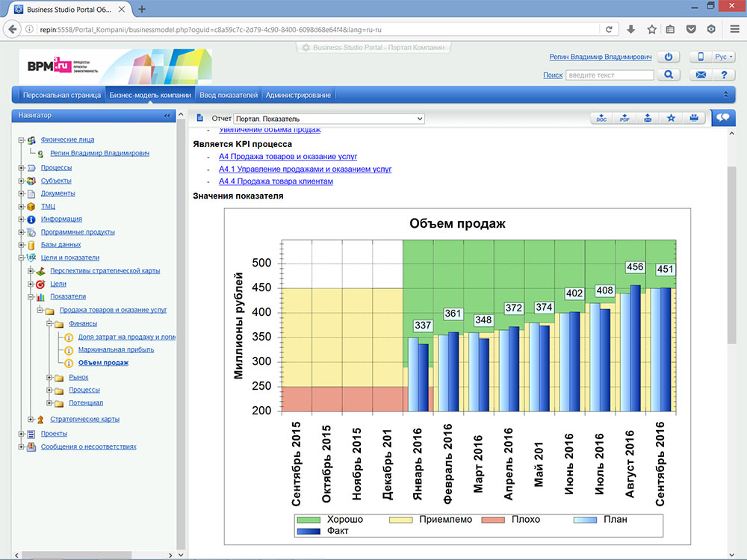747x560 pixels.
Task: Expand the Процессы tree node
Action: click(x=21, y=168)
